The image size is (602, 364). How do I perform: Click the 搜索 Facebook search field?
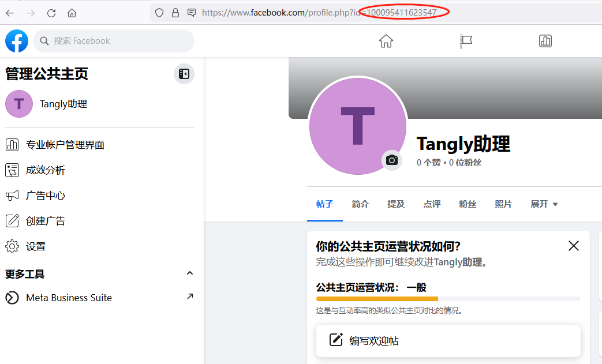pyautogui.click(x=114, y=41)
